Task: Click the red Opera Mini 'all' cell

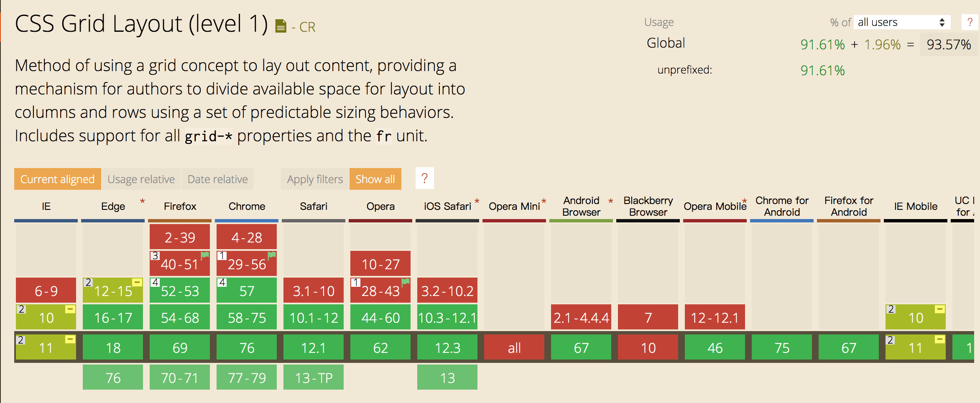Action: coord(514,347)
